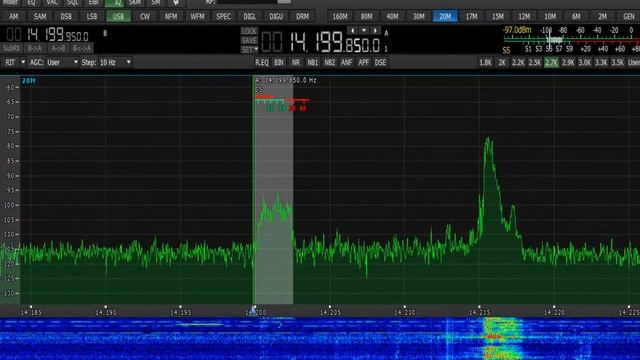640x360 pixels.
Task: Toggle NR noise reduction
Action: coord(296,62)
